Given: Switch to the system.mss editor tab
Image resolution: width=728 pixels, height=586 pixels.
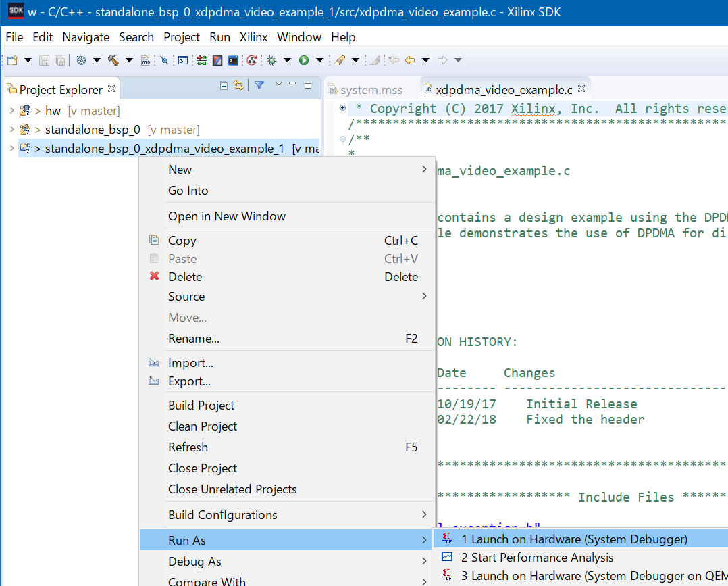Looking at the screenshot, I should click(365, 90).
